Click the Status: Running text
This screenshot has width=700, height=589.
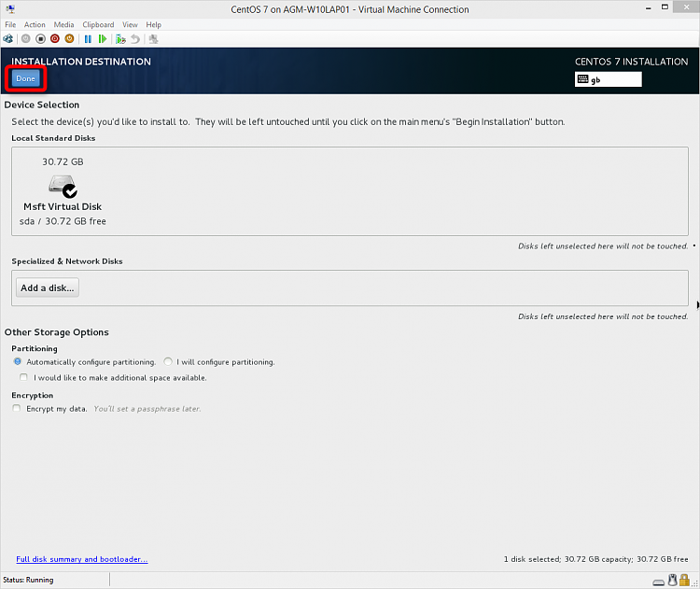[28, 580]
